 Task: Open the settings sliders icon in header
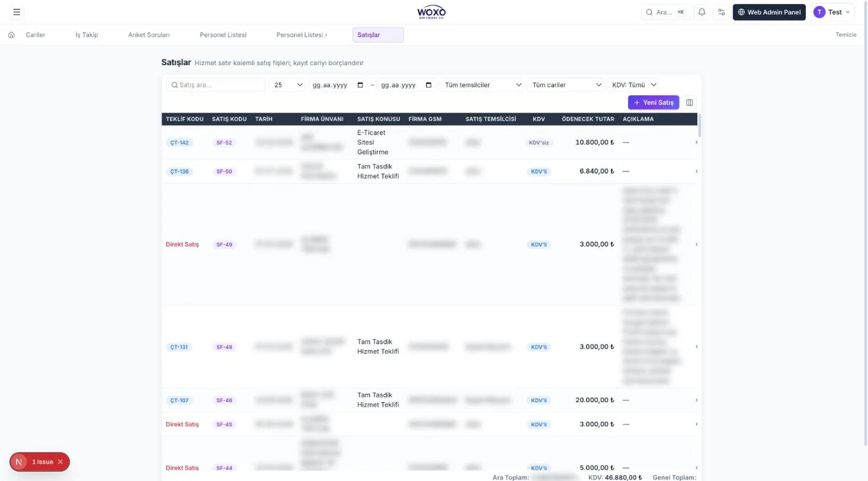click(721, 12)
